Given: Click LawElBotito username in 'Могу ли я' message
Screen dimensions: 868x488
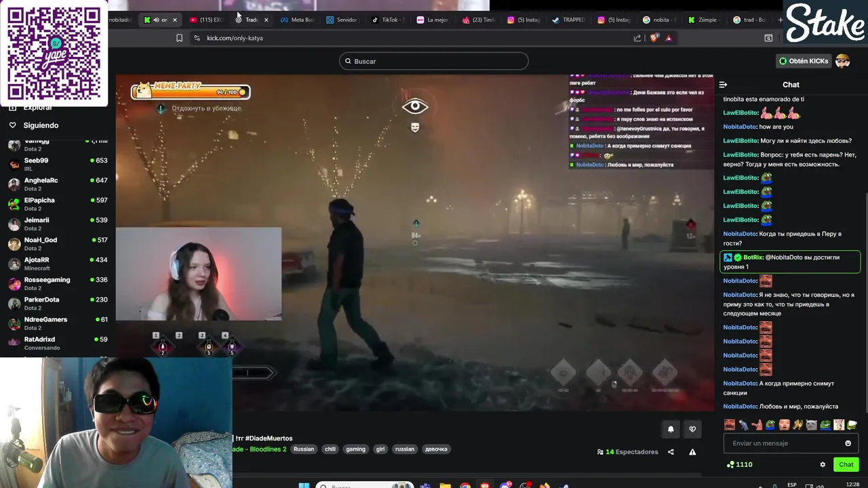Looking at the screenshot, I should click(740, 141).
